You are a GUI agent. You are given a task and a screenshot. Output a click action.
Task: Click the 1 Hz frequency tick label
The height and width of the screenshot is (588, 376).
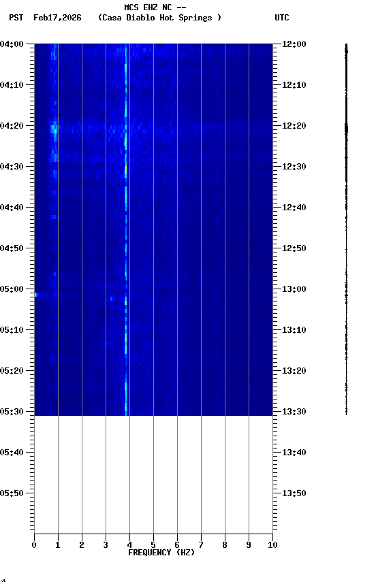coord(58,545)
